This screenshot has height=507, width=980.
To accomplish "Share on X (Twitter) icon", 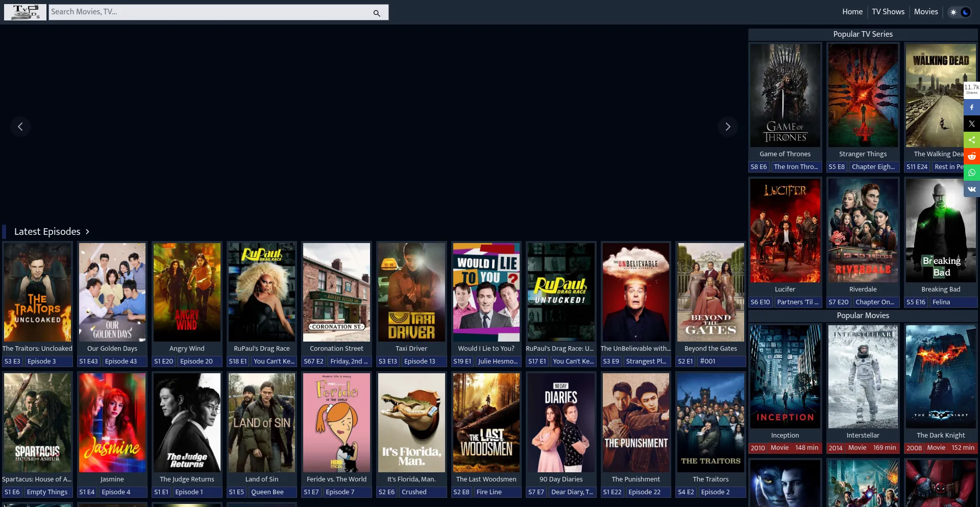I will tap(972, 124).
